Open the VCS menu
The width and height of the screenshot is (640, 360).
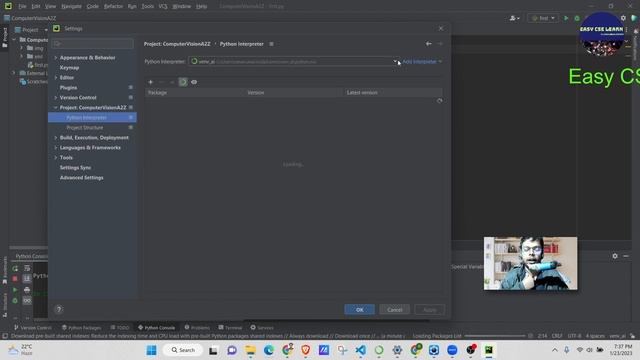pos(163,6)
